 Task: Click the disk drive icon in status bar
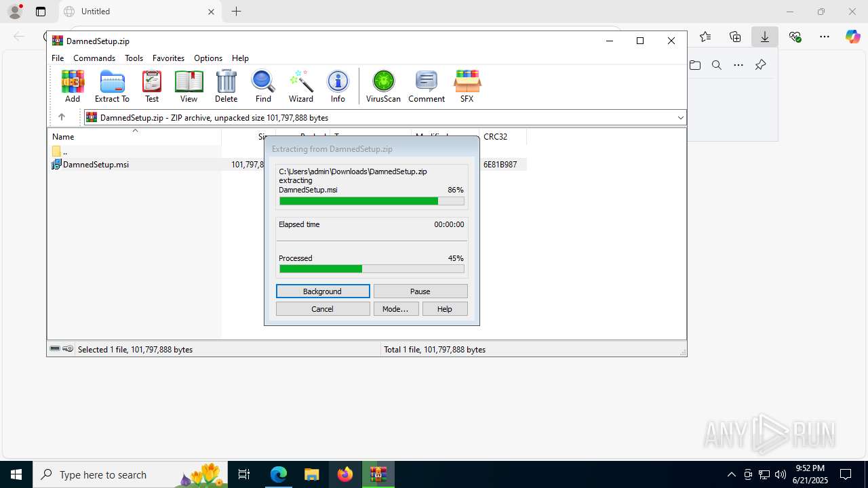[55, 349]
